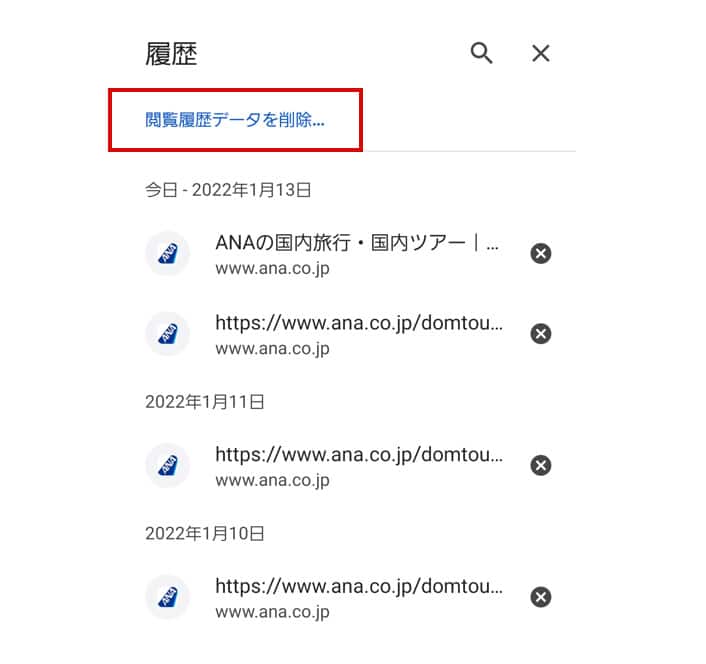This screenshot has width=706, height=664.
Task: Open history search with magnifier icon
Action: pyautogui.click(x=481, y=53)
